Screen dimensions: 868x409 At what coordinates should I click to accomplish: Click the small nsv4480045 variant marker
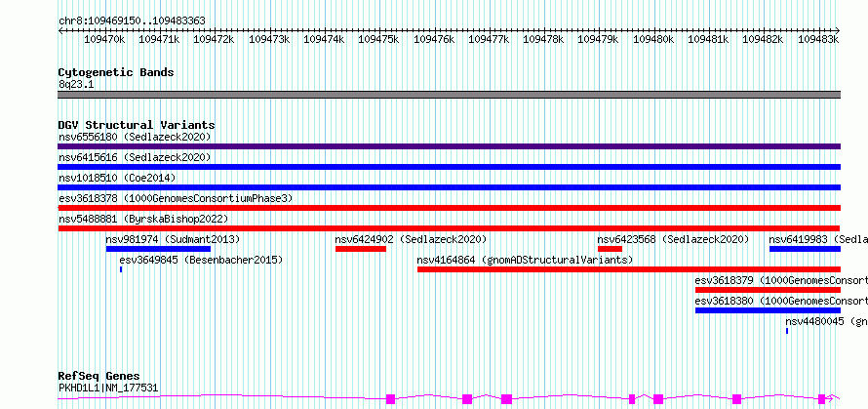[x=787, y=331]
